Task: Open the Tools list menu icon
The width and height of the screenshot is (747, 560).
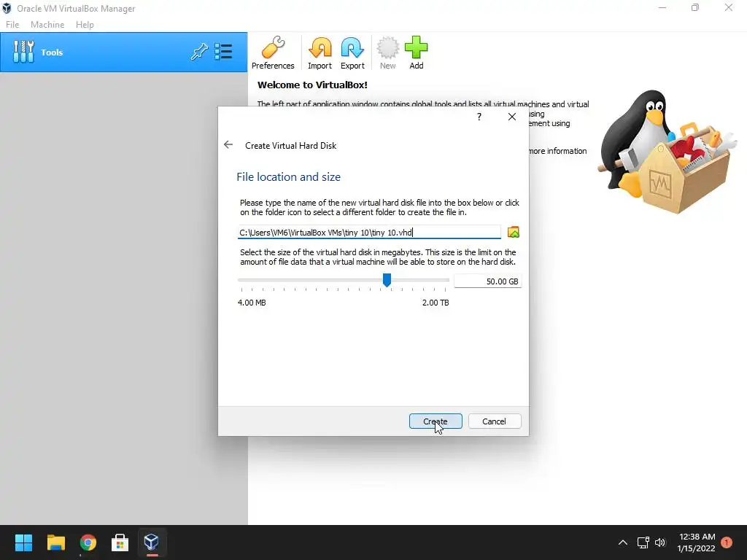Action: coord(223,52)
